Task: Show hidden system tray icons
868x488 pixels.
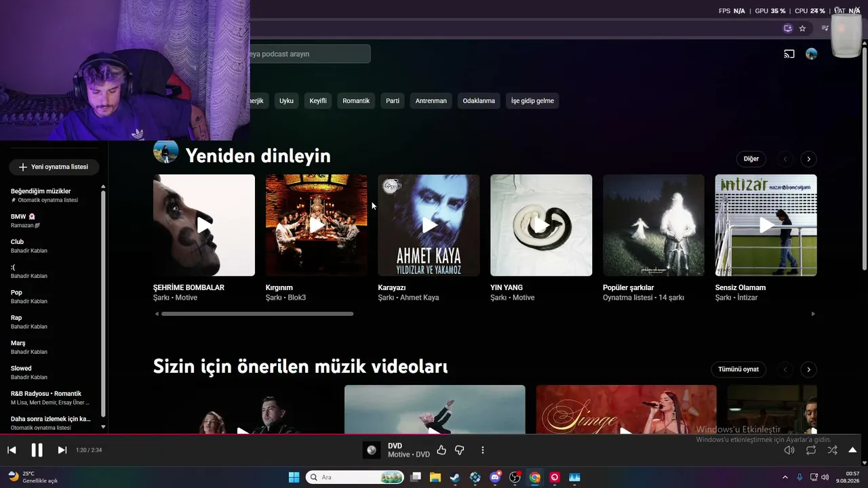Action: click(x=785, y=477)
